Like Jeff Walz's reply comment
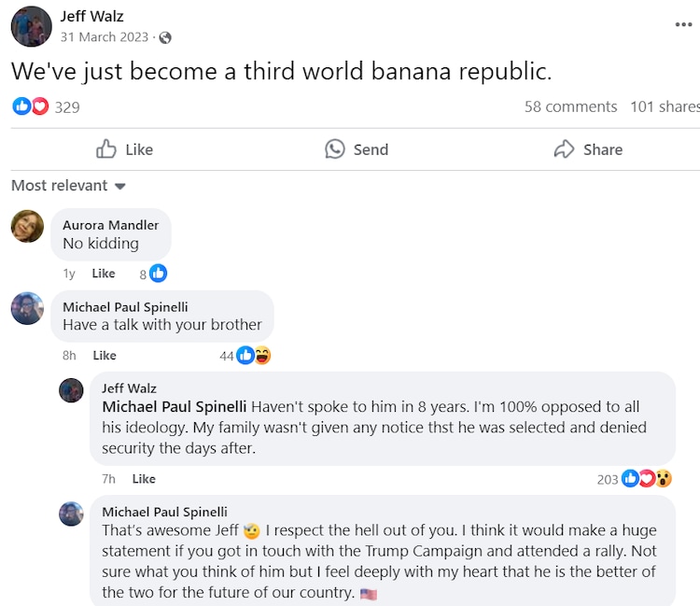Screen dimensions: 700x606 [144, 479]
